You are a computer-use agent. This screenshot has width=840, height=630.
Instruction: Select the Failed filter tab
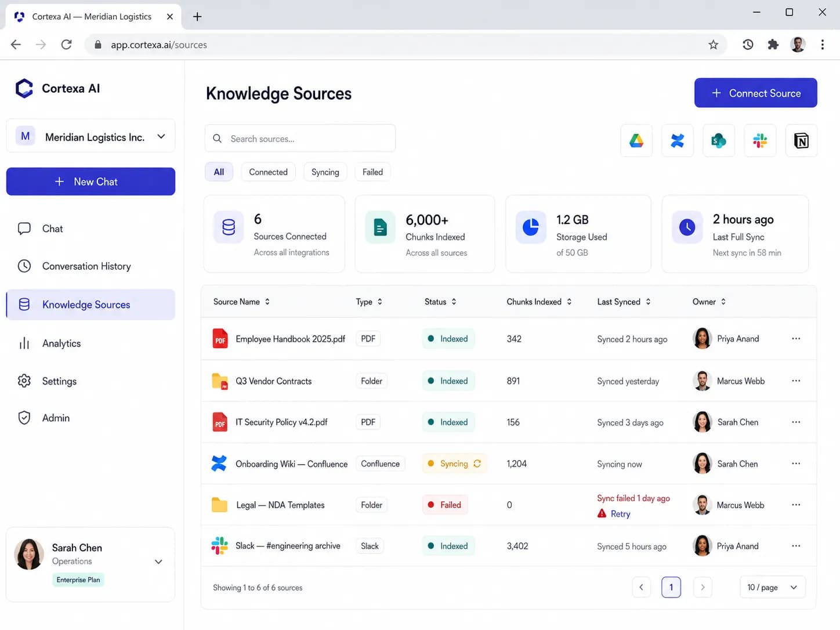[372, 172]
